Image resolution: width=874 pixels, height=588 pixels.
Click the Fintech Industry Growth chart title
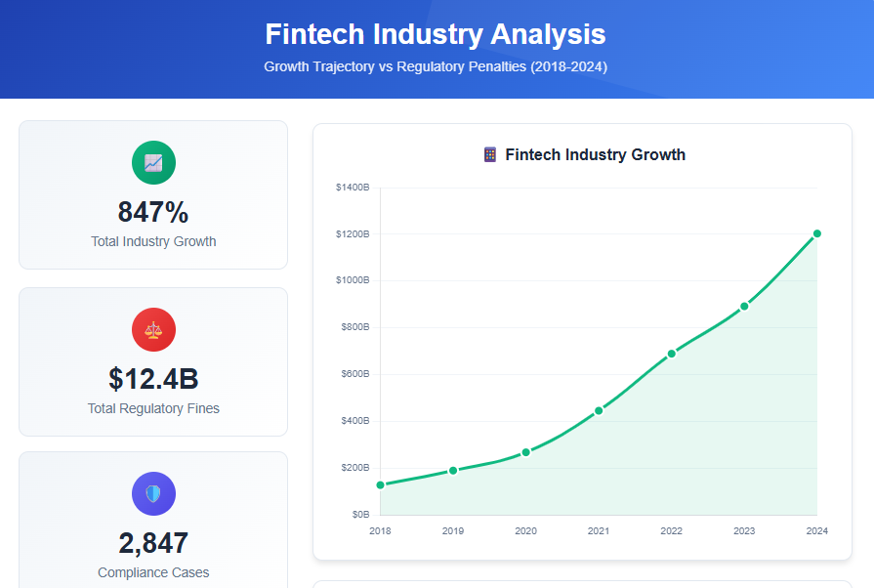[596, 154]
